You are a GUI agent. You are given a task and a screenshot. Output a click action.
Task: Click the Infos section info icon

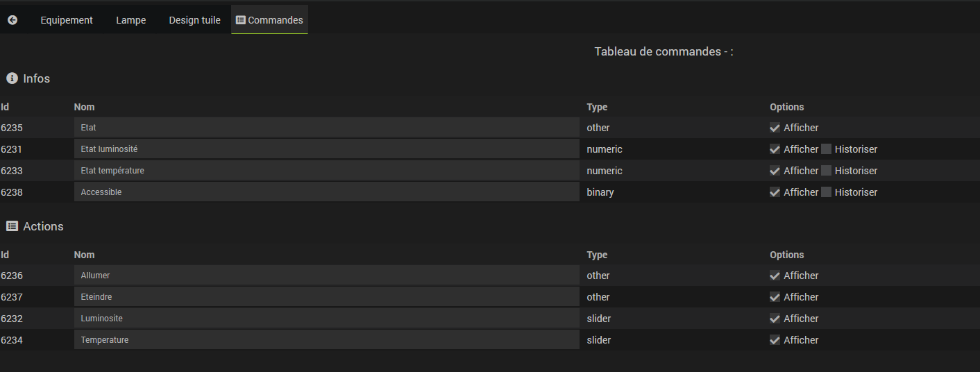12,78
